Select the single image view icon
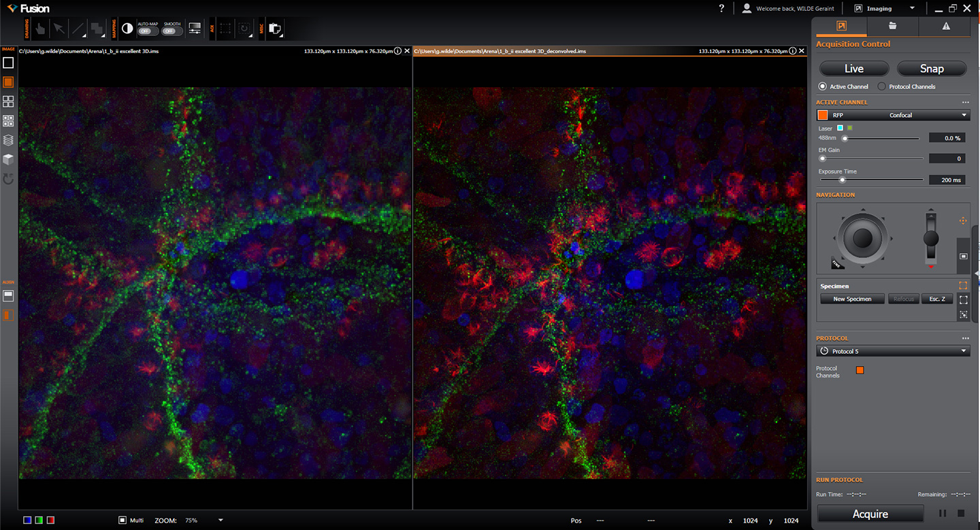The image size is (980, 530). [x=8, y=63]
